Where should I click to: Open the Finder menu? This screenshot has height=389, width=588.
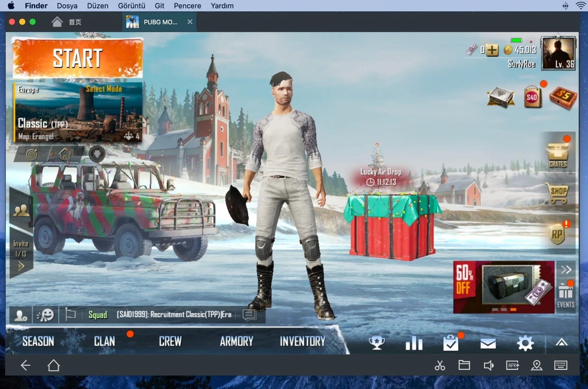pos(36,6)
